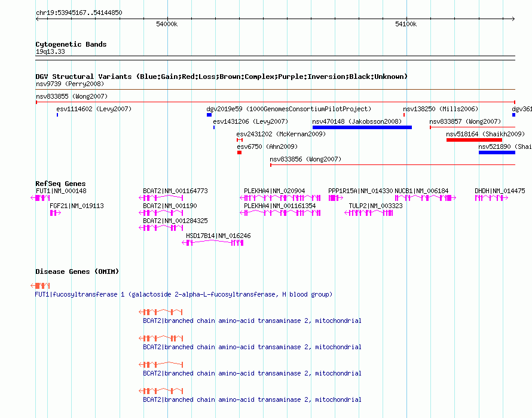Screen dimensions: 532x418
Task: Click the 54000k ruler label
Action: (x=167, y=24)
